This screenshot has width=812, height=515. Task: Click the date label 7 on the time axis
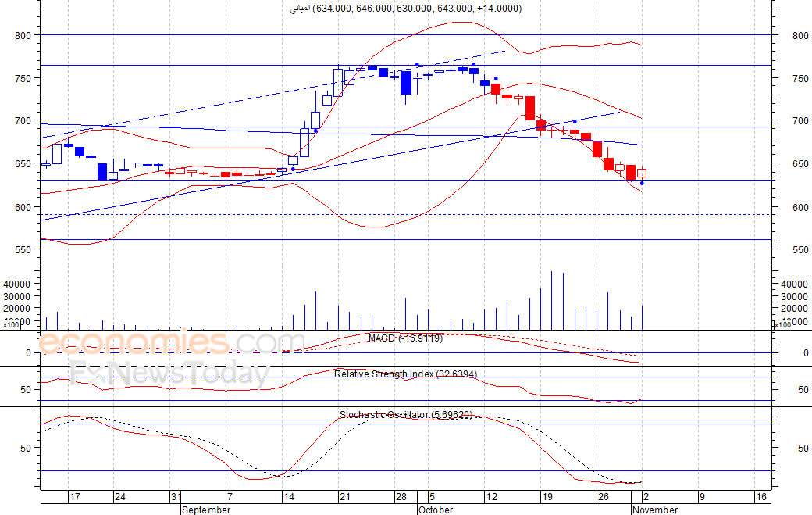click(230, 497)
